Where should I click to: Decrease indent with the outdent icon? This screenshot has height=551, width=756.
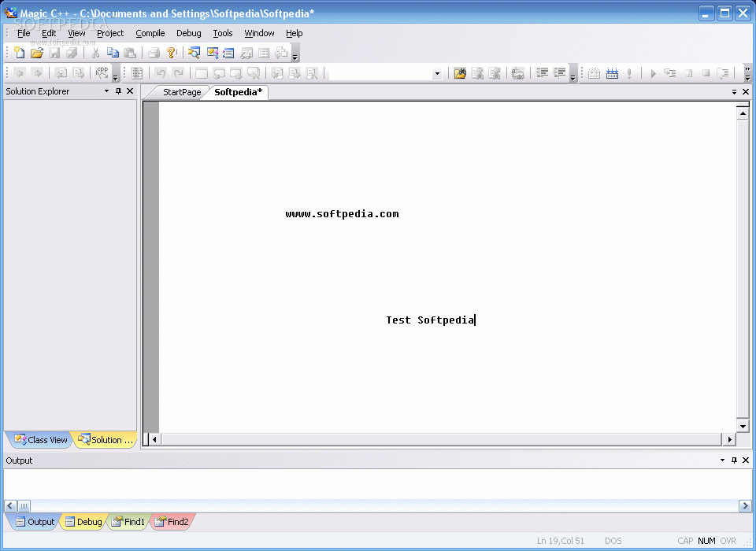pos(543,73)
